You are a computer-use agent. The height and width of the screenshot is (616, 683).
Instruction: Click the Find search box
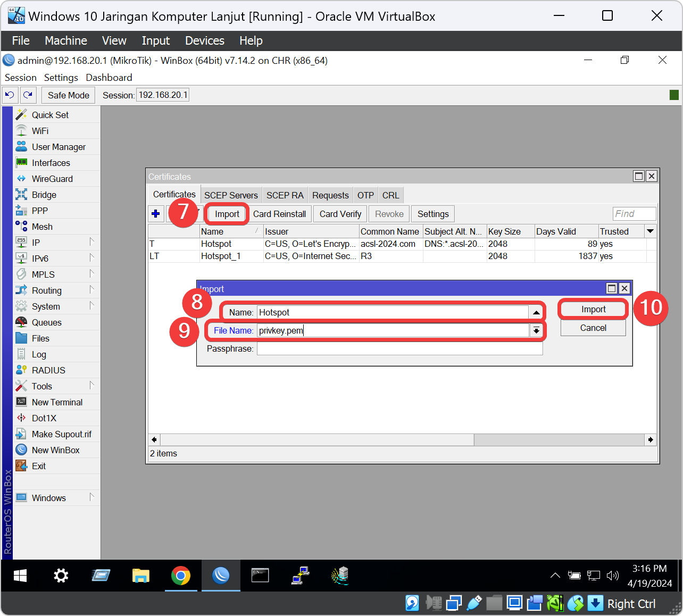click(x=634, y=214)
